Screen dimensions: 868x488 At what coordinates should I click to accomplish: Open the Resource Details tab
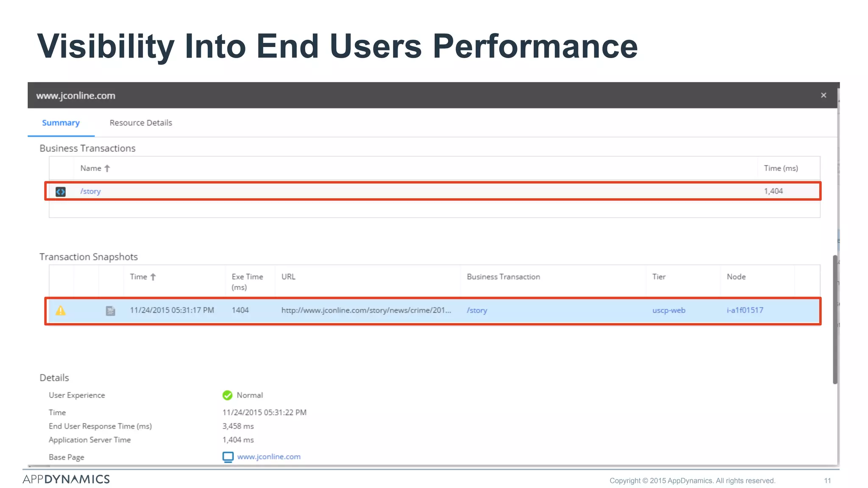click(141, 123)
